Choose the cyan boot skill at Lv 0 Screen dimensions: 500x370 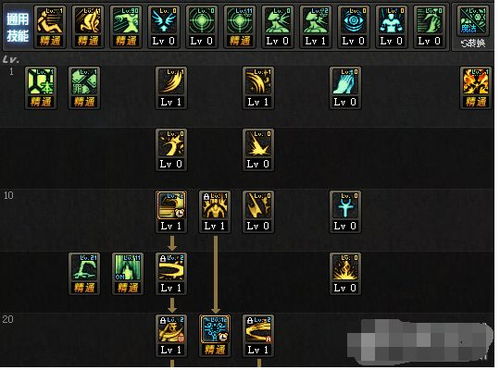(345, 88)
